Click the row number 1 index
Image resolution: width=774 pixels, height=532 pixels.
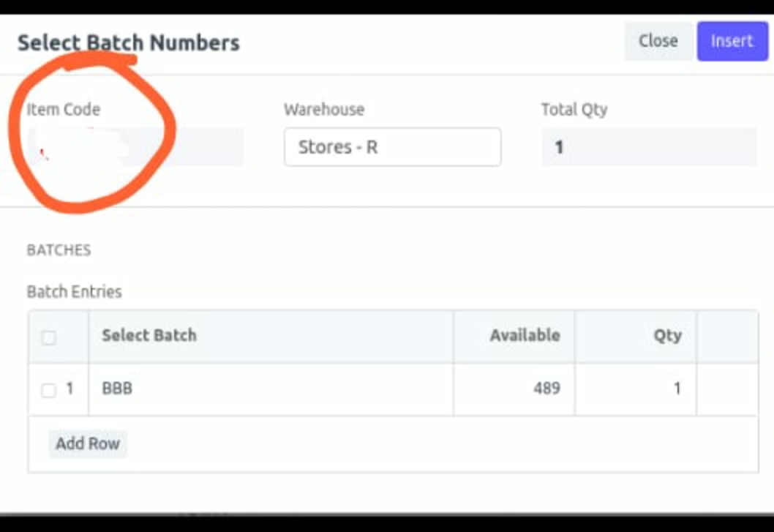pos(69,389)
